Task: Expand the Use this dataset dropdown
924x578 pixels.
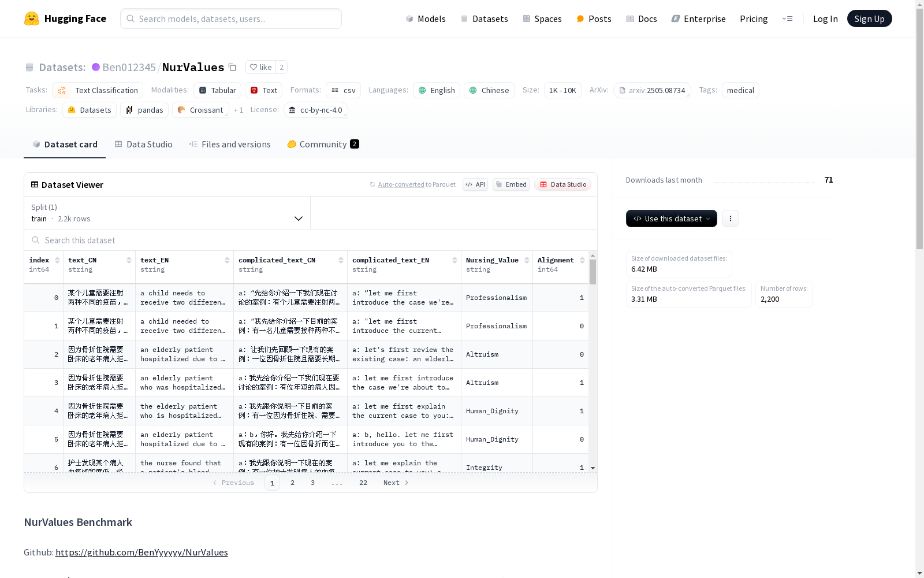Action: pos(672,218)
